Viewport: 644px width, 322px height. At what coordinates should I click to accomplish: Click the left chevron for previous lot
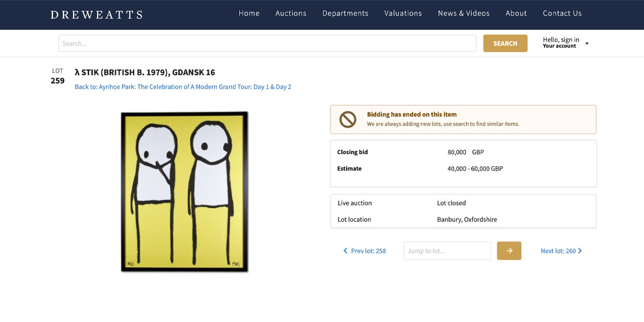(x=346, y=251)
